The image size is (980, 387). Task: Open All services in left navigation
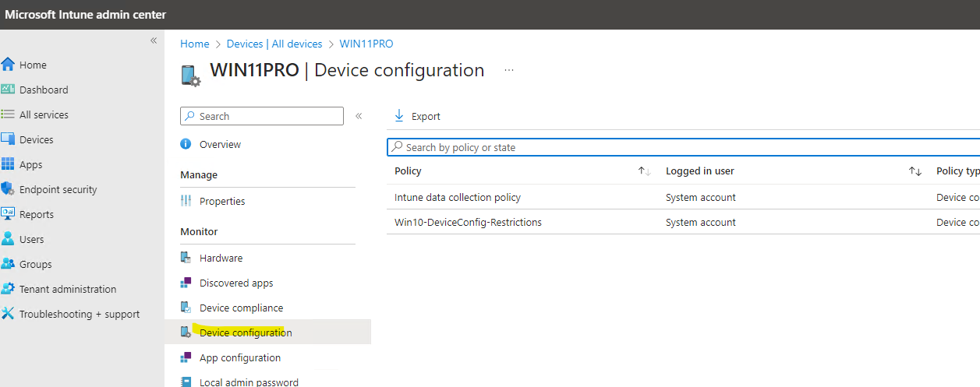tap(44, 114)
